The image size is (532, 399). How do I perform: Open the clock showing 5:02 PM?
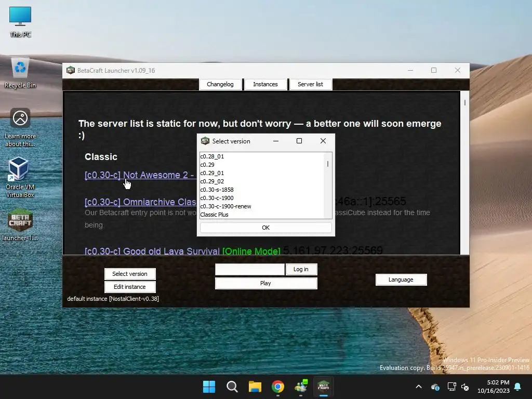pyautogui.click(x=494, y=387)
